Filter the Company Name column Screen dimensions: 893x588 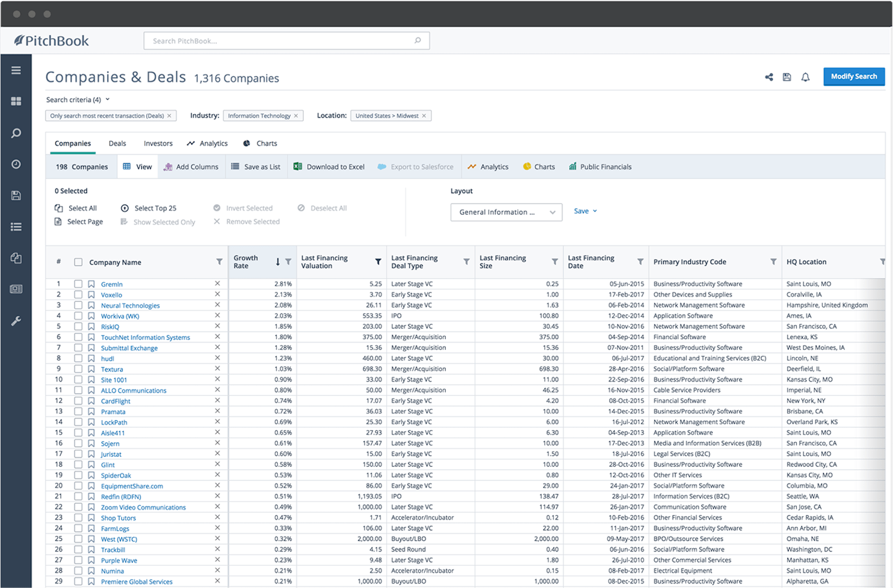coord(219,262)
